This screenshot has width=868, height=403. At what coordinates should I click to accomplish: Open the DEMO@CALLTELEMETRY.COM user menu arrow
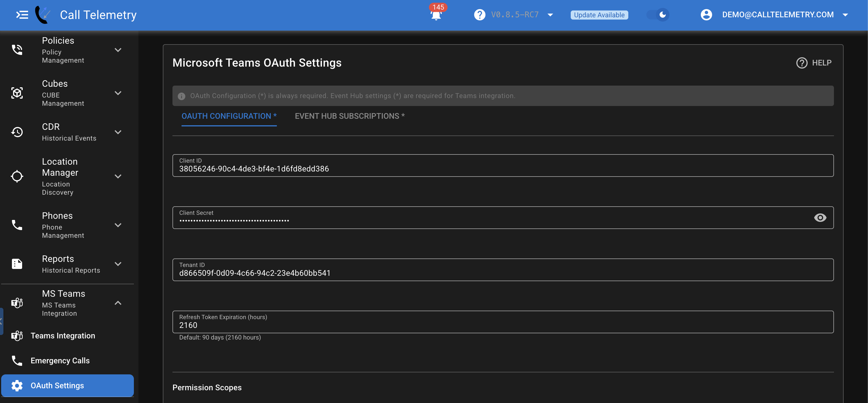point(845,15)
